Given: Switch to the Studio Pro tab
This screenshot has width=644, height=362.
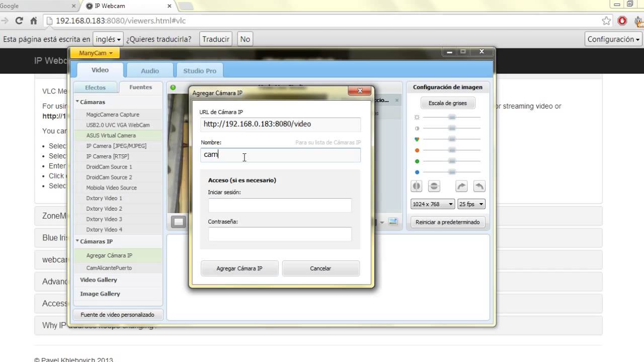Looking at the screenshot, I should [200, 71].
